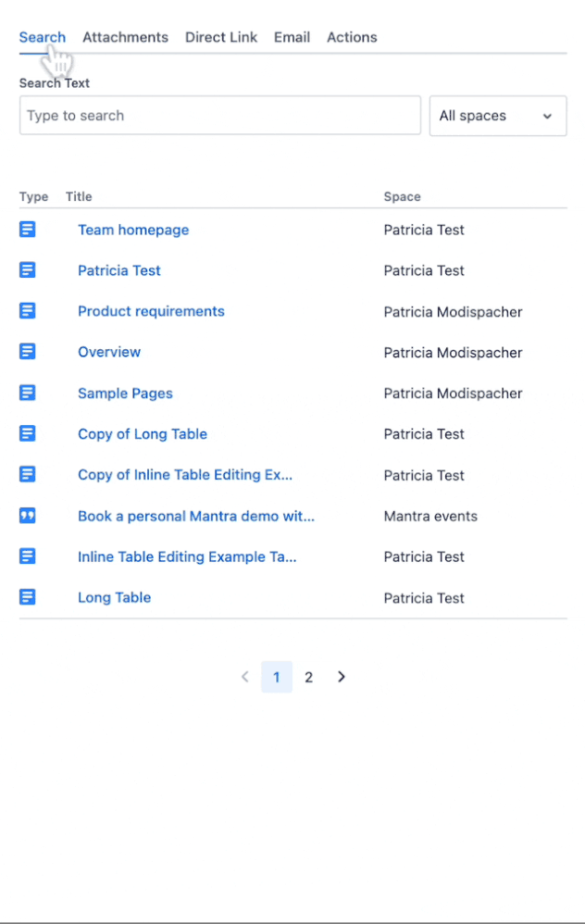Open the Team homepage link
585x924 pixels.
133,229
